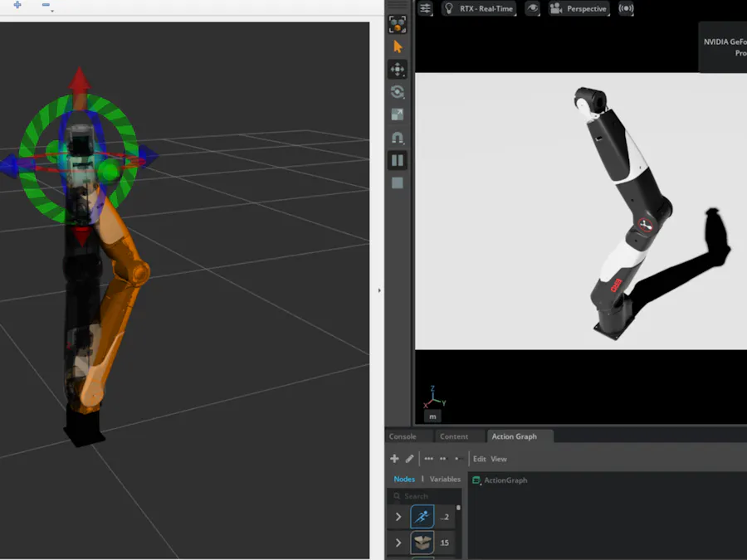This screenshot has height=560, width=747.
Task: Open the Perspective camera dropdown
Action: [579, 8]
